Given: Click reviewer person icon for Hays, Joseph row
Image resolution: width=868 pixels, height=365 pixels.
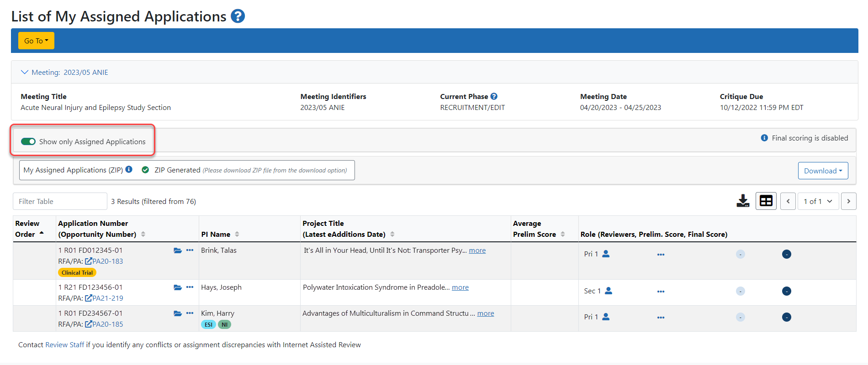Looking at the screenshot, I should [608, 291].
